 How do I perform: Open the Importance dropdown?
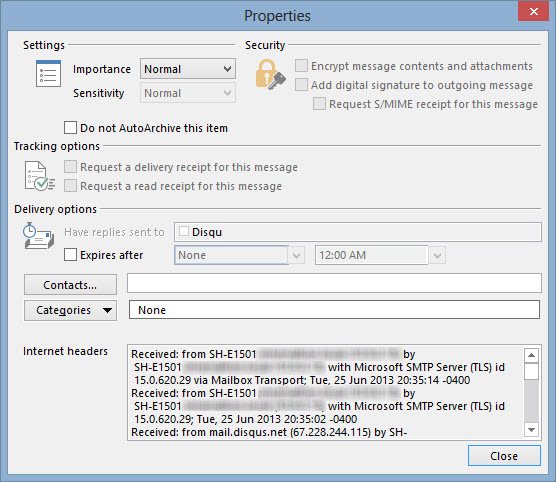tap(188, 69)
